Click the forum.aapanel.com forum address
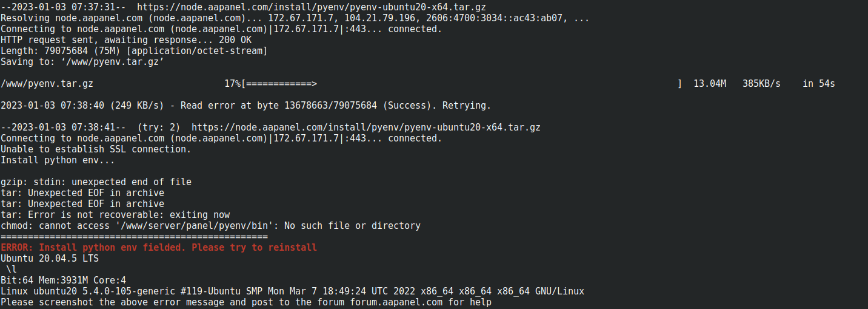 pos(396,302)
